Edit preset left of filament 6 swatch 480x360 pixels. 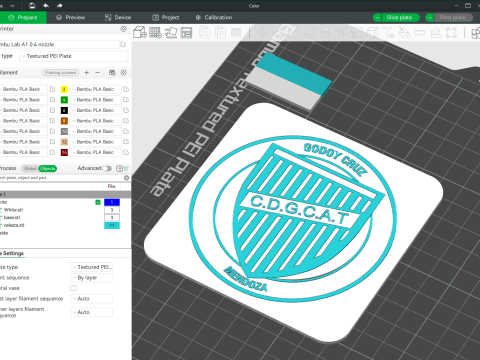click(52, 110)
